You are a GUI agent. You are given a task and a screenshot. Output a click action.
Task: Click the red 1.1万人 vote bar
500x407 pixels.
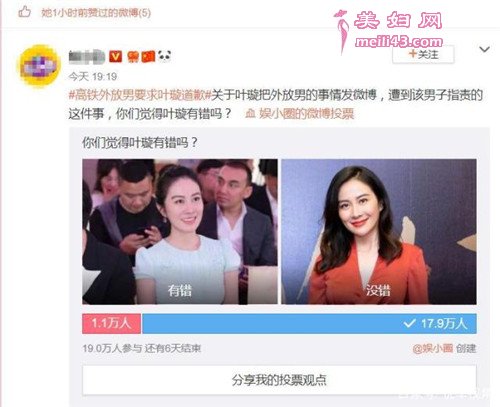click(112, 323)
